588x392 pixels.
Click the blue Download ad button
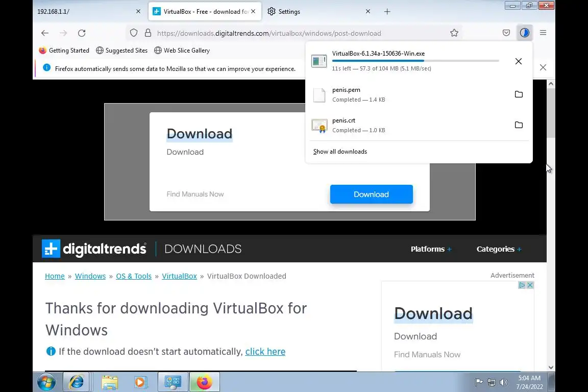(x=371, y=194)
